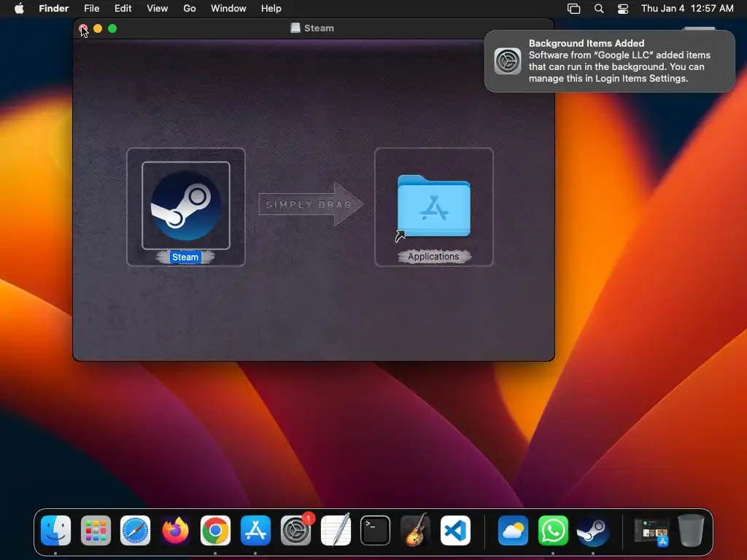
Task: Close the Steam installer window
Action: [x=83, y=28]
